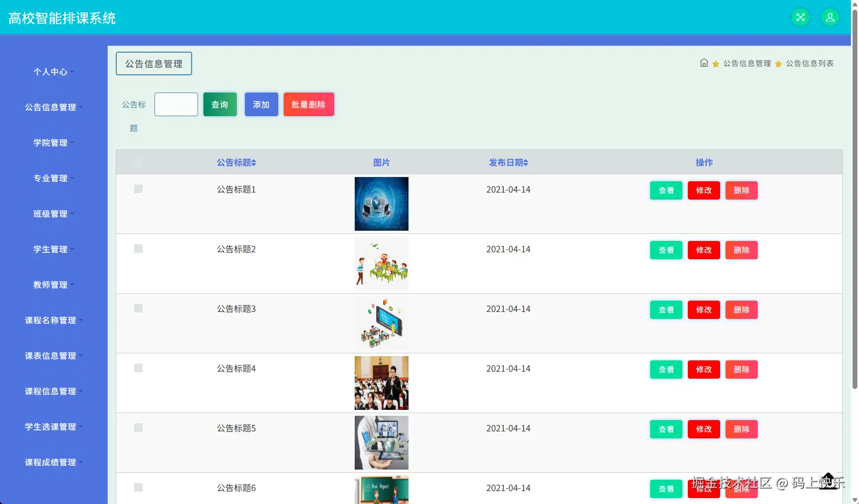Sort by 发布日期 column sort arrows
859x504 pixels.
[x=526, y=162]
